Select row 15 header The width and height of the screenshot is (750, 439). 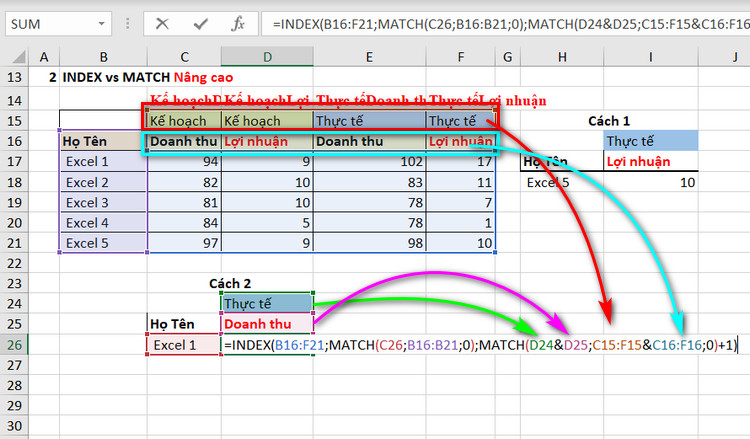tap(14, 121)
